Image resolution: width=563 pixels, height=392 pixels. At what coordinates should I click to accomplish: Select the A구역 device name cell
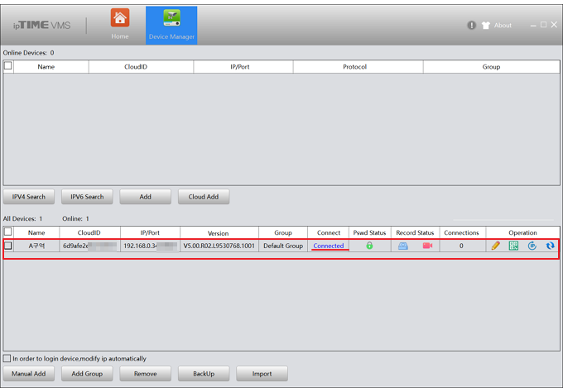point(36,246)
